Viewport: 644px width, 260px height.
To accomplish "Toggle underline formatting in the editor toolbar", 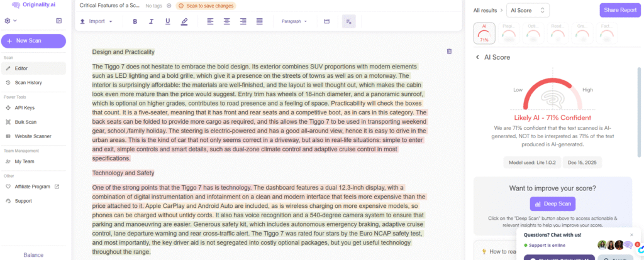I will point(167,21).
